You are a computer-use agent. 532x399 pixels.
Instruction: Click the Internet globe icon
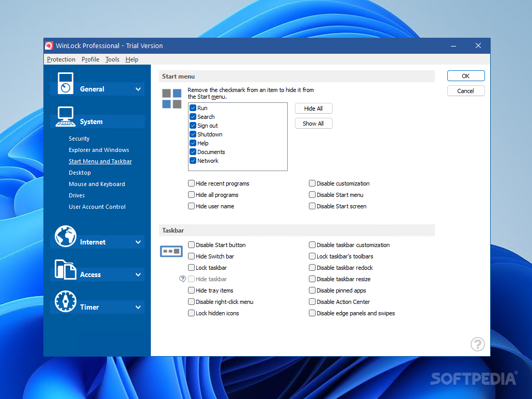(66, 236)
